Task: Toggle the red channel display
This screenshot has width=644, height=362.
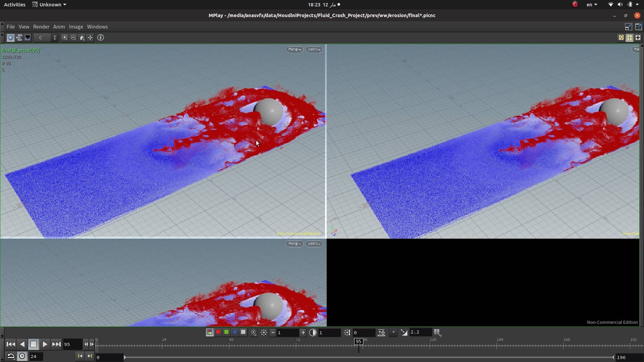Action: click(x=218, y=332)
